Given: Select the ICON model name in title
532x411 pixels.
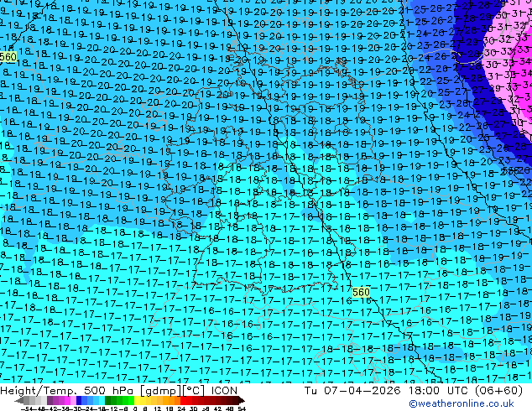Looking at the screenshot, I should [224, 390].
